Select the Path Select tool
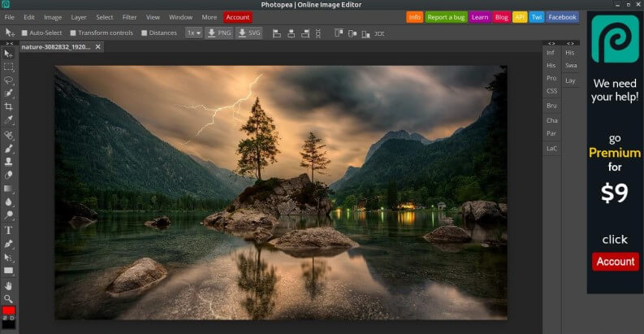644x334 pixels. coord(8,258)
